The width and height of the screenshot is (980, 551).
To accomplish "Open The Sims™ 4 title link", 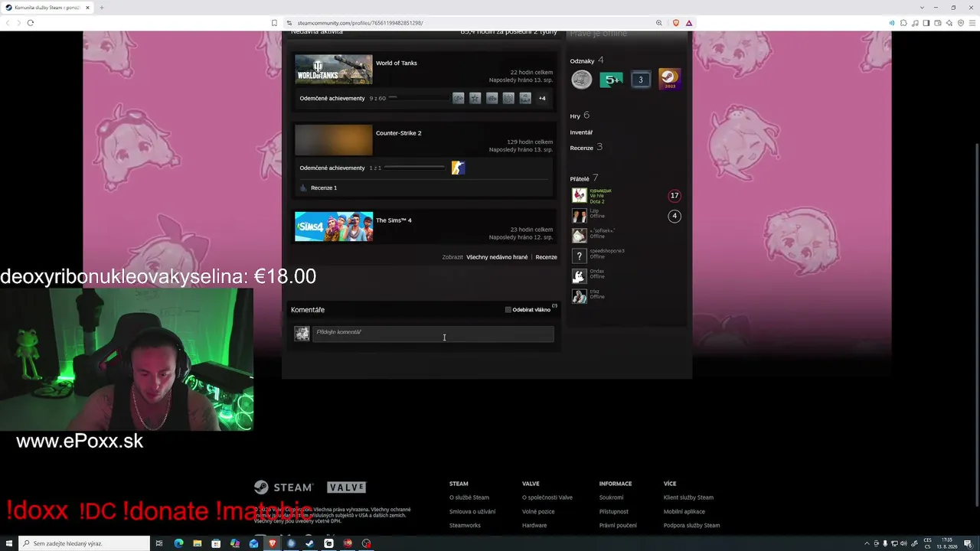I will [394, 220].
